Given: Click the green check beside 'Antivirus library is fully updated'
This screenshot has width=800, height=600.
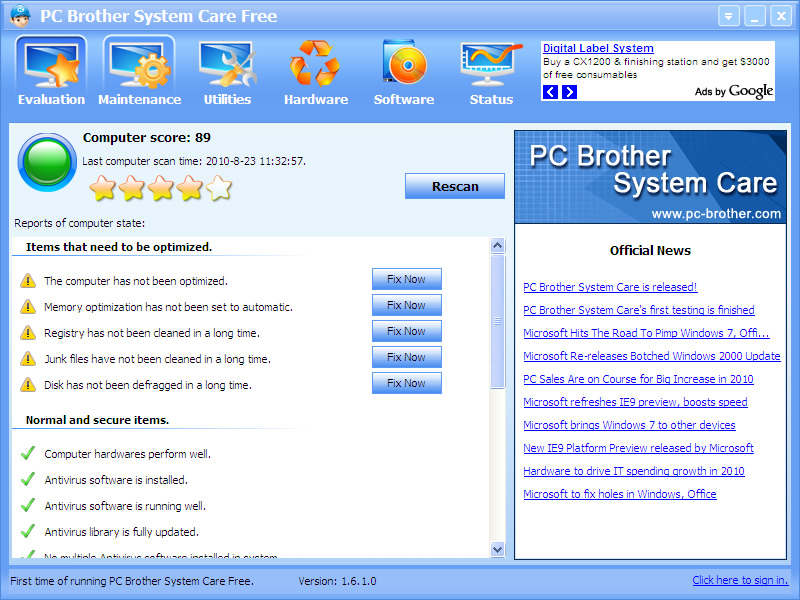Looking at the screenshot, I should tap(28, 531).
